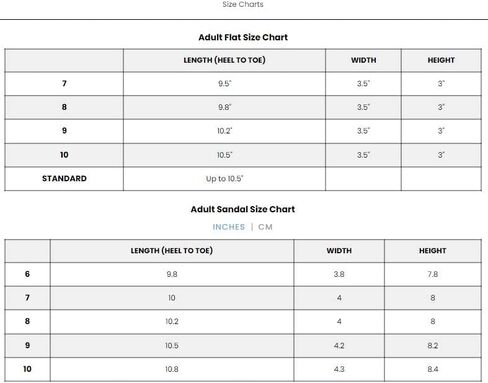Switch sandal chart units to CM
Screen dimensions: 488x383
pyautogui.click(x=265, y=227)
